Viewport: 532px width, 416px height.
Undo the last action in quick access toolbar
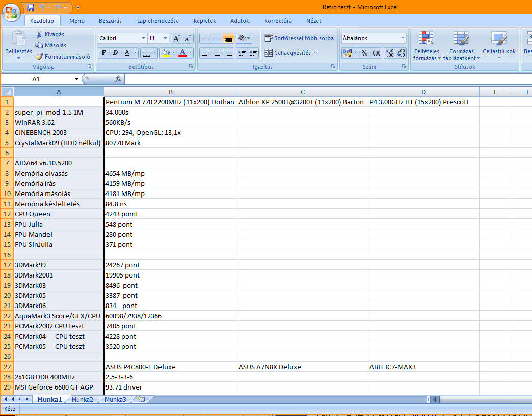tap(42, 7)
